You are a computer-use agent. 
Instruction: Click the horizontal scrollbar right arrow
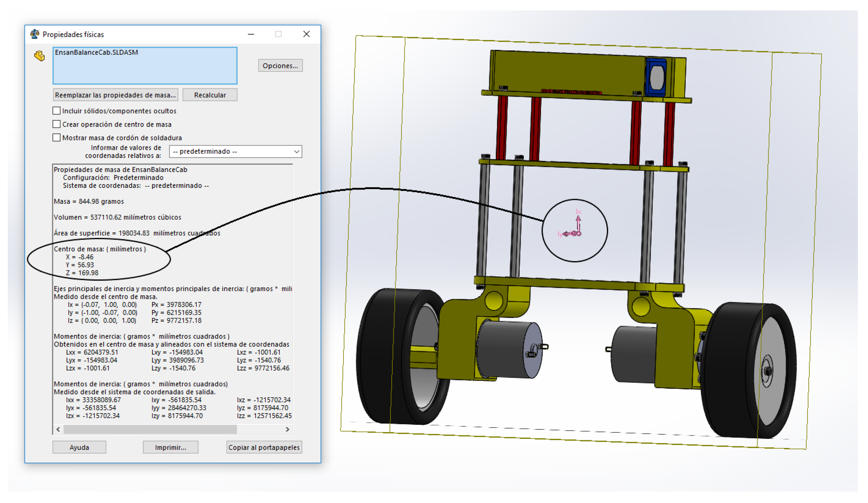pos(287,429)
